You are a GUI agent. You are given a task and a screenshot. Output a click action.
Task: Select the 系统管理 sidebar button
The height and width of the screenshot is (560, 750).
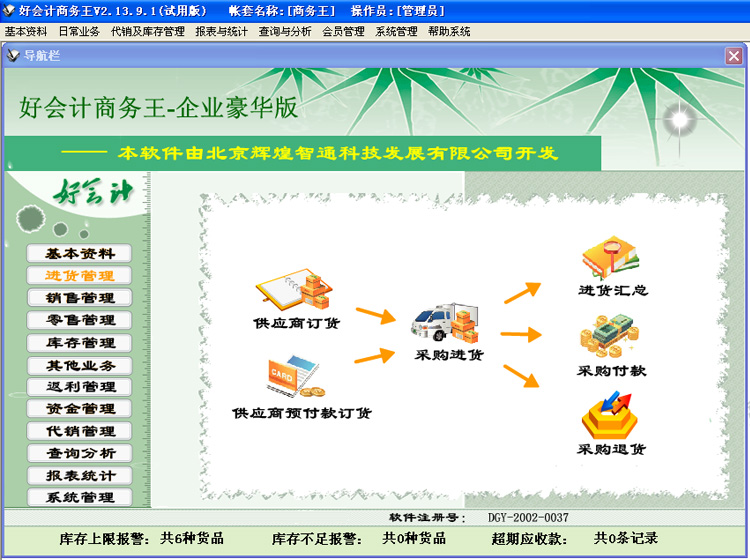click(x=79, y=497)
